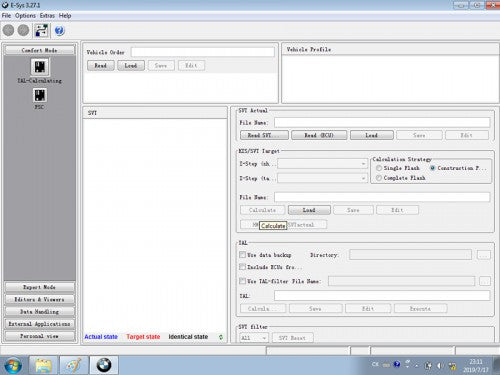Enable the Use data backup checkbox
500x375 pixels.
coord(242,255)
